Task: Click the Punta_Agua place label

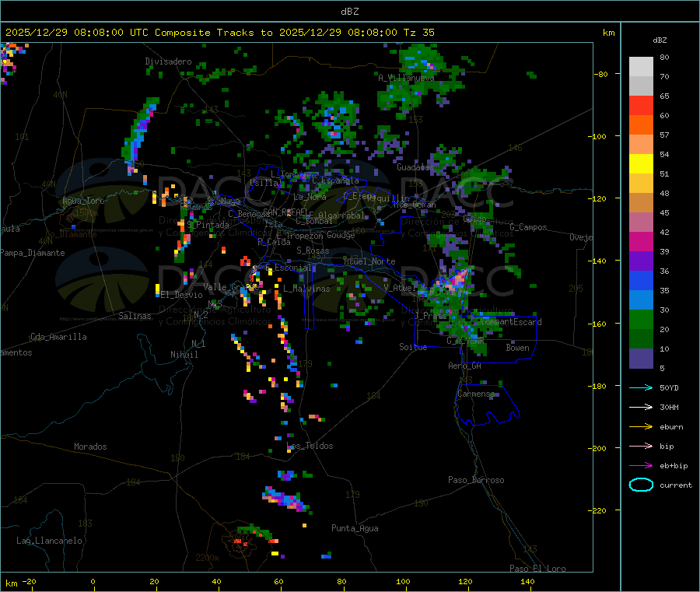Action: point(355,528)
